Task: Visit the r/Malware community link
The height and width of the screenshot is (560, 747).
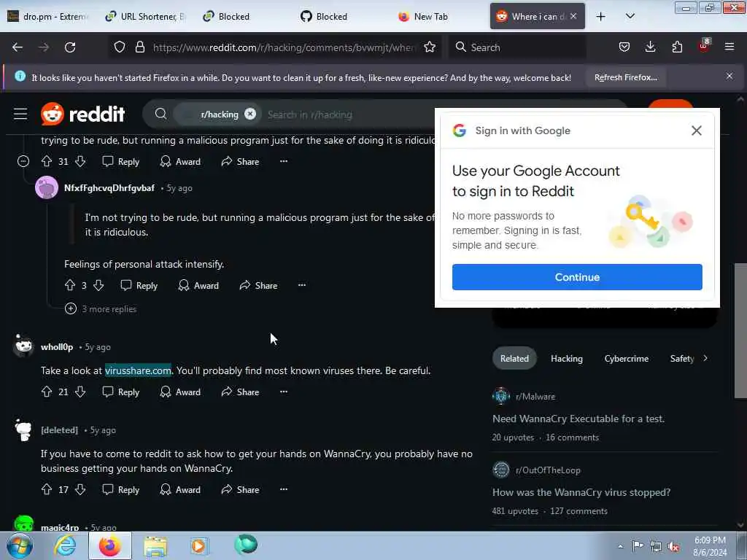Action: tap(535, 396)
